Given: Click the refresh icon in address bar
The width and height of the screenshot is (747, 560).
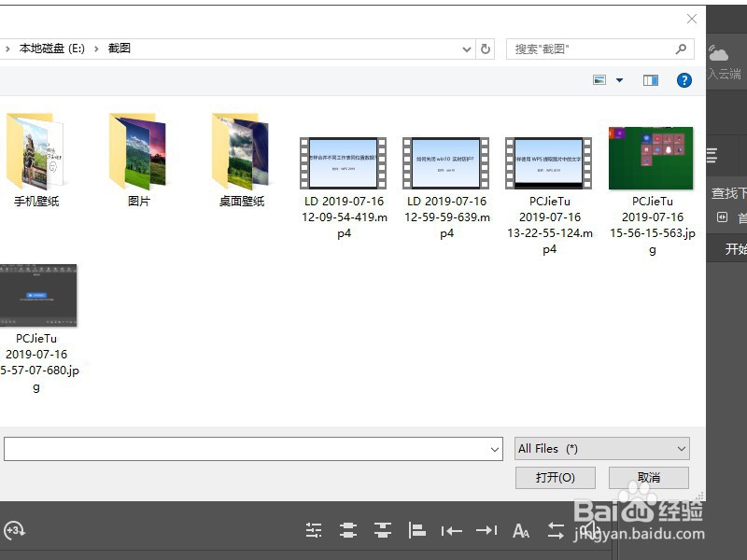Looking at the screenshot, I should click(x=486, y=49).
